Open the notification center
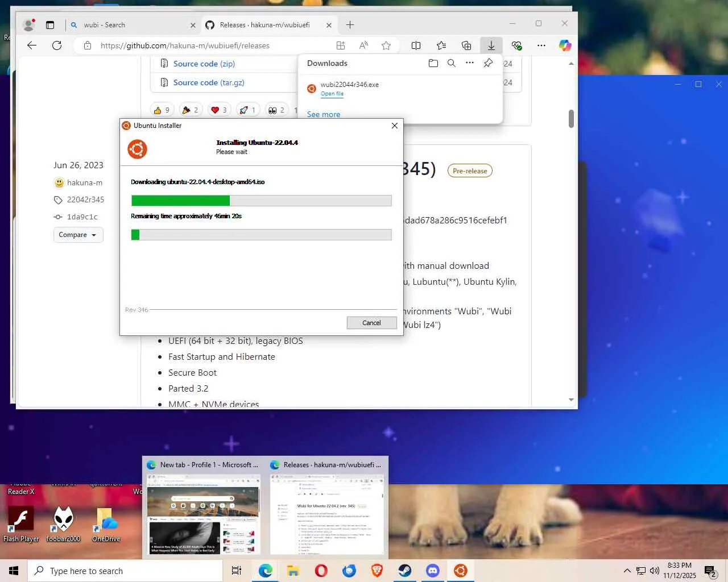This screenshot has height=582, width=728. tap(710, 571)
